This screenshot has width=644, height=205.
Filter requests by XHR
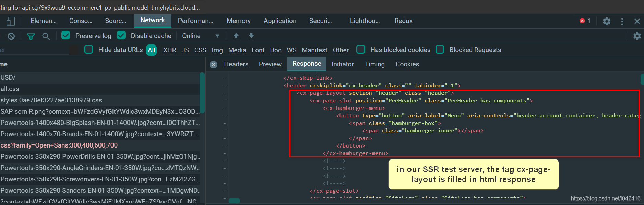(x=170, y=50)
